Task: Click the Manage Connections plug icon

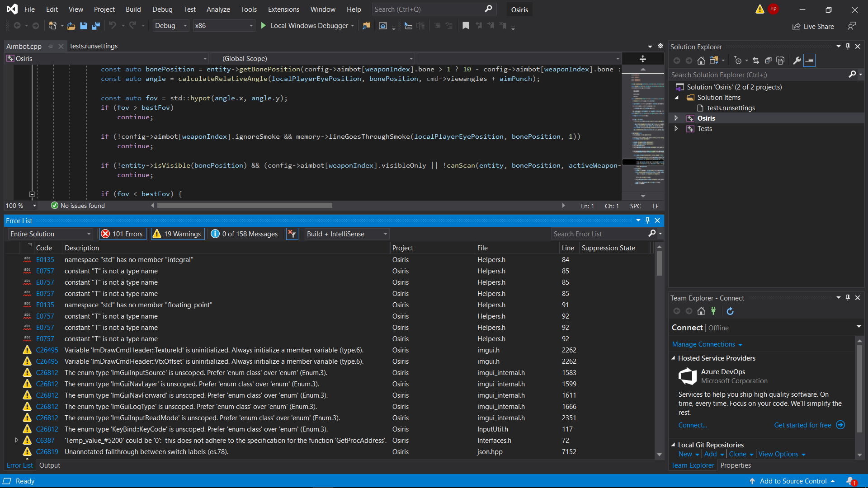Action: click(x=713, y=311)
